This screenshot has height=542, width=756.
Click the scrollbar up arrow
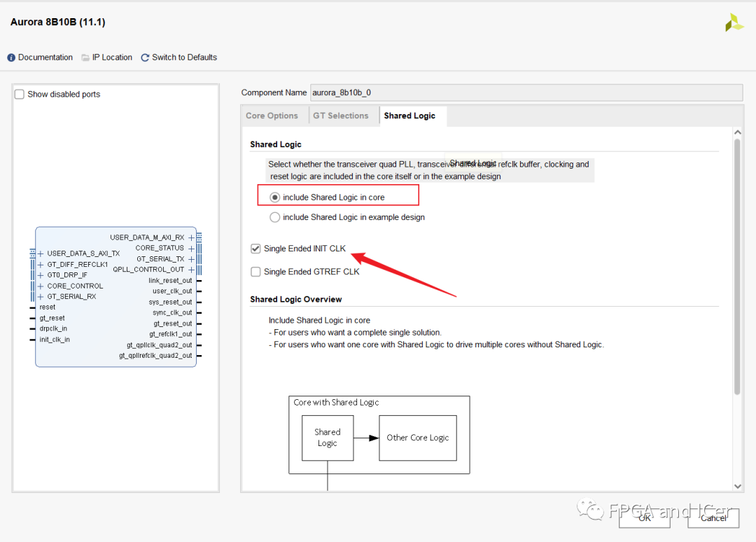tap(737, 132)
